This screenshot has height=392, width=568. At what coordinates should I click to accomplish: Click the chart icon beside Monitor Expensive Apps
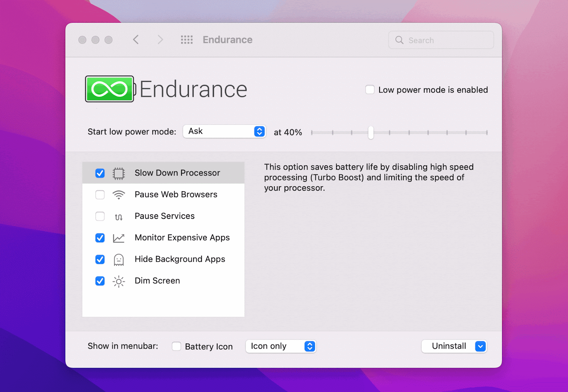119,238
